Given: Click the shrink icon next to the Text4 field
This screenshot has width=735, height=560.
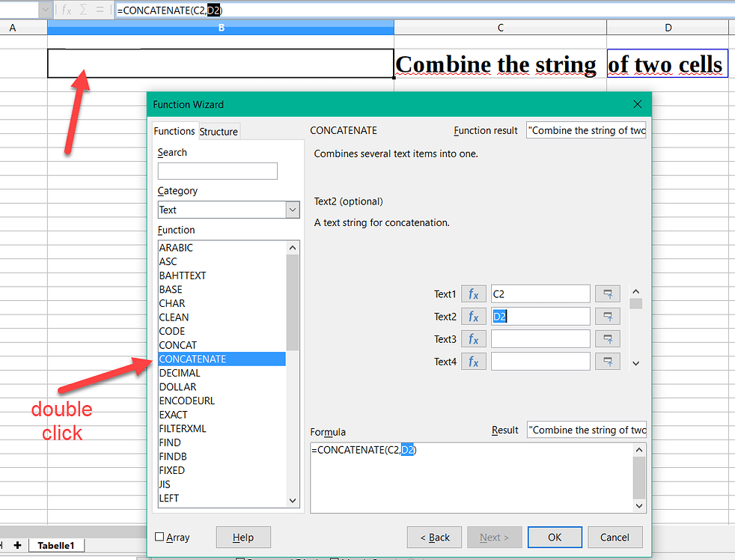Looking at the screenshot, I should [607, 361].
